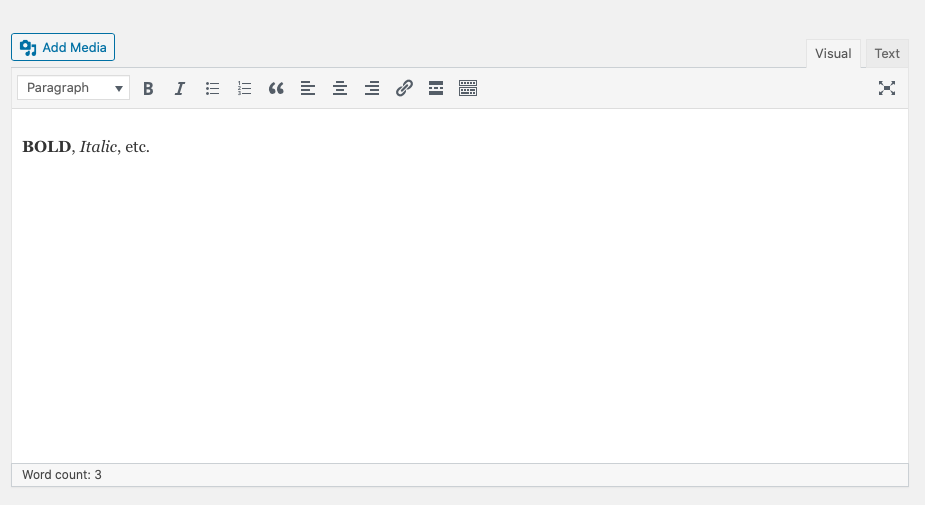
Task: Click the word Italic in editor
Action: tap(99, 147)
